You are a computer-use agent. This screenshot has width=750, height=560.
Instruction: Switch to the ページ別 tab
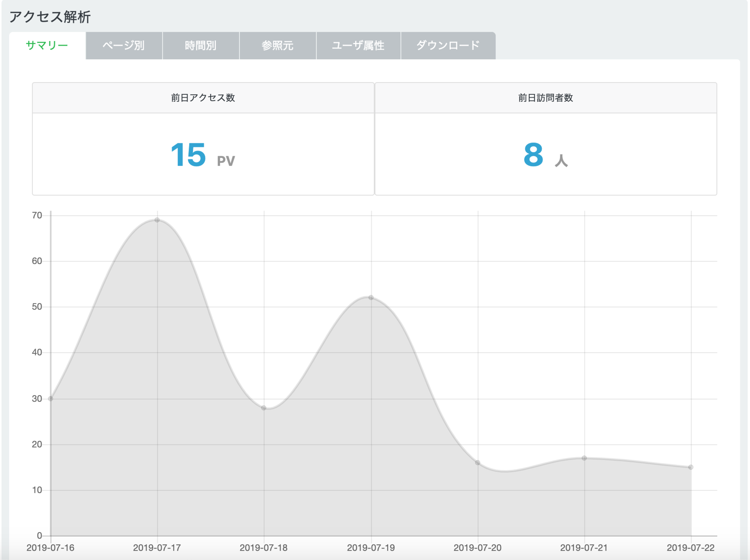[124, 46]
